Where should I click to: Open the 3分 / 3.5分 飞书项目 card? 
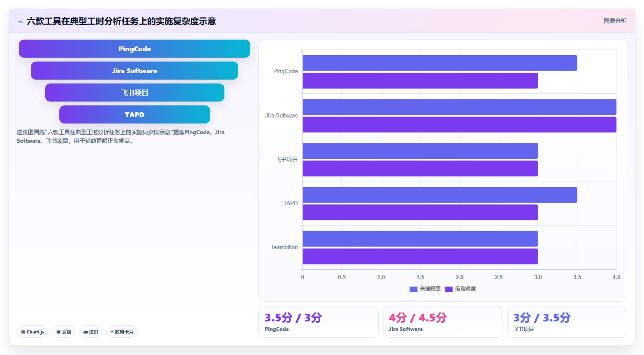[567, 322]
